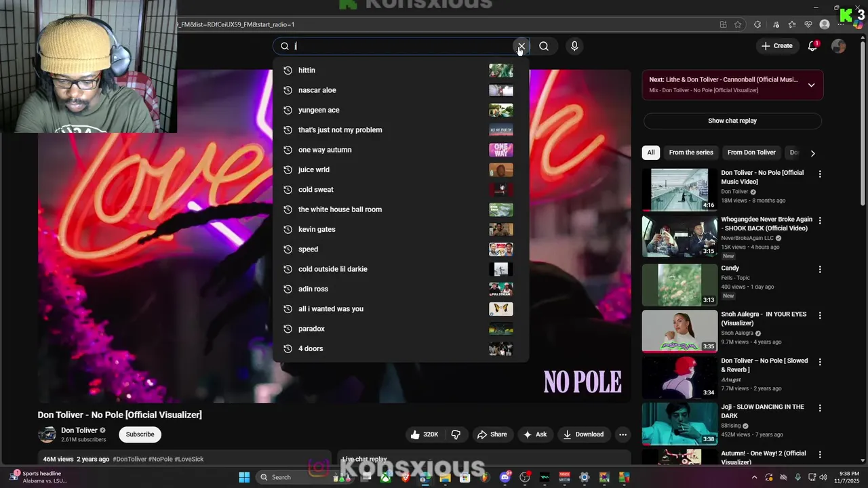
Task: Open Discord from the taskbar
Action: 505,477
